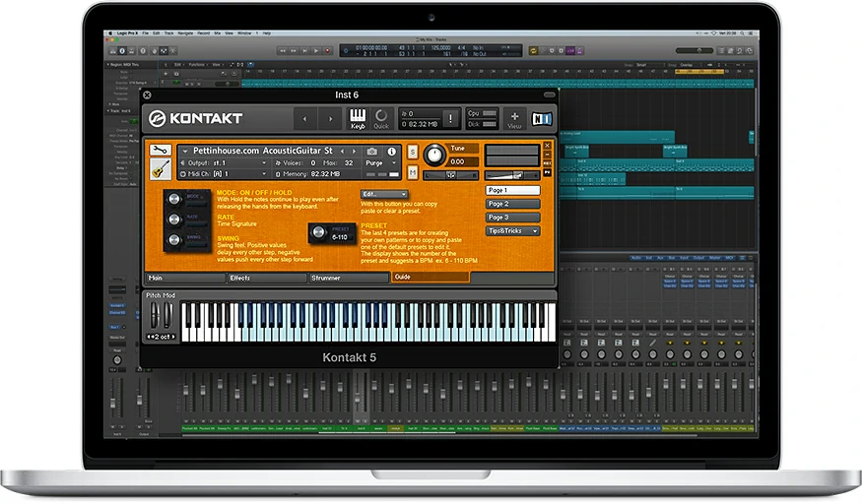Minimize the instrument with the minus icon
The image size is (862, 504).
tap(547, 155)
